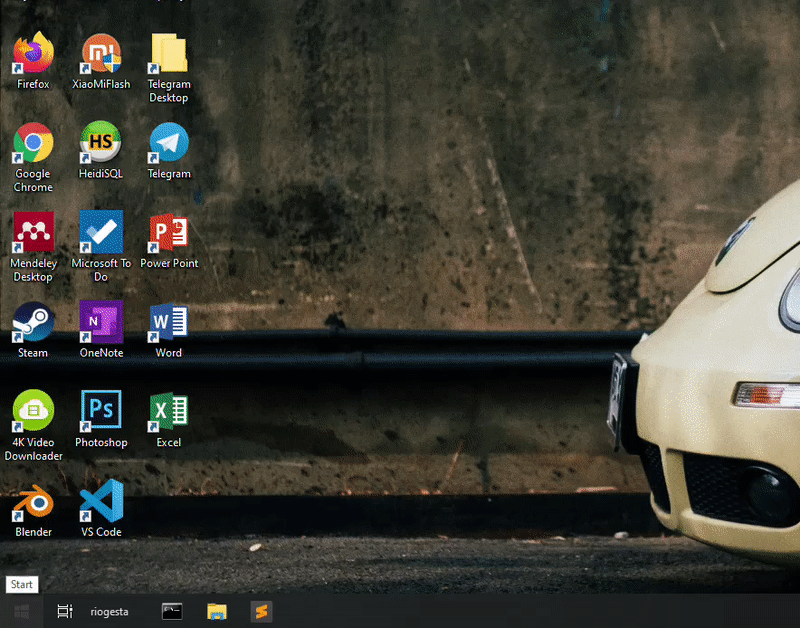Select the Photoshop shortcut icon
The width and height of the screenshot is (800, 628).
101,411
